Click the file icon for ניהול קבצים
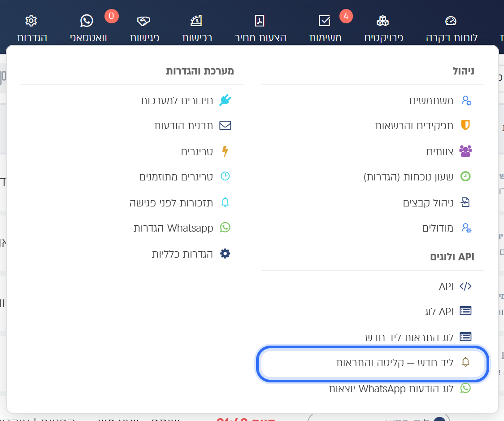 [x=465, y=202]
